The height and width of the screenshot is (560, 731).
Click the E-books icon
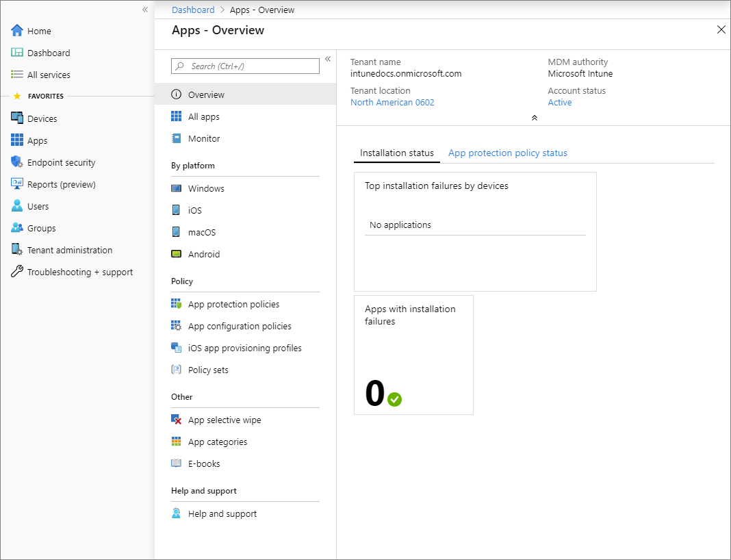(177, 463)
